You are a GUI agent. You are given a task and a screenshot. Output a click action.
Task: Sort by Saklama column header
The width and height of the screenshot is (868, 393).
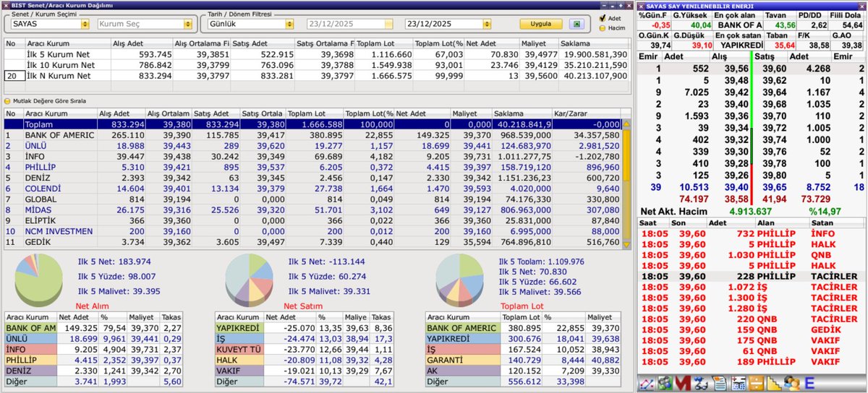click(x=522, y=113)
